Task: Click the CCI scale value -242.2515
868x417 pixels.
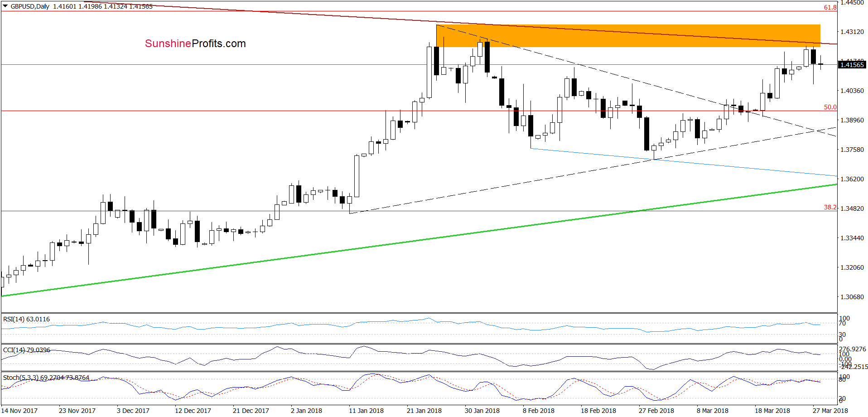Action: pyautogui.click(x=854, y=367)
